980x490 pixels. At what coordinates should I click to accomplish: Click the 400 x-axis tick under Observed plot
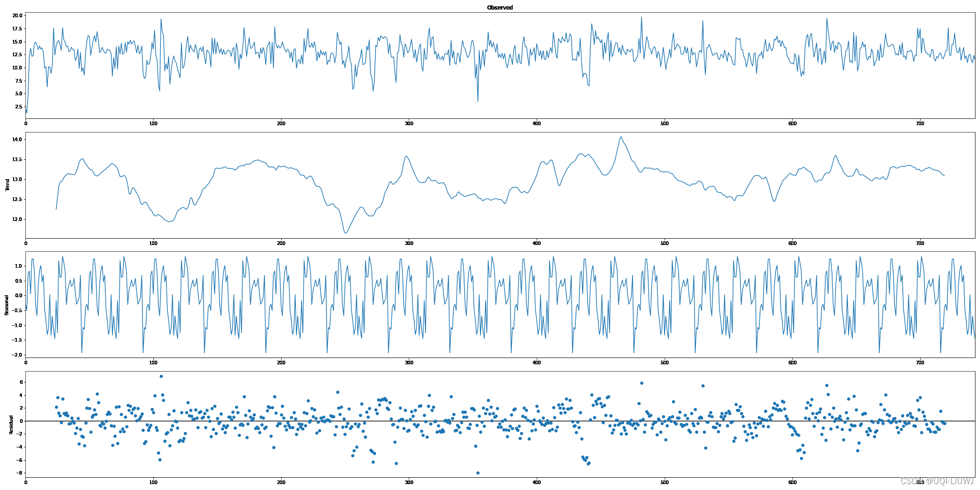tap(537, 123)
